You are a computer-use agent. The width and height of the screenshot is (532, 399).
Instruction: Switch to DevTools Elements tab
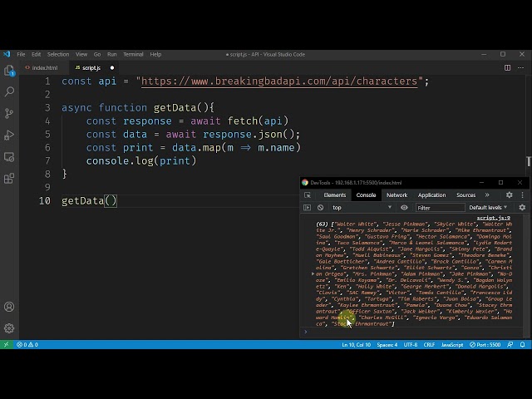click(334, 195)
